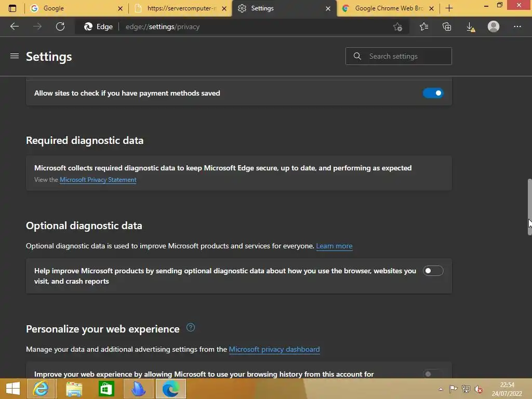532x399 pixels.
Task: Open the Settings and more menu
Action: coord(517,26)
